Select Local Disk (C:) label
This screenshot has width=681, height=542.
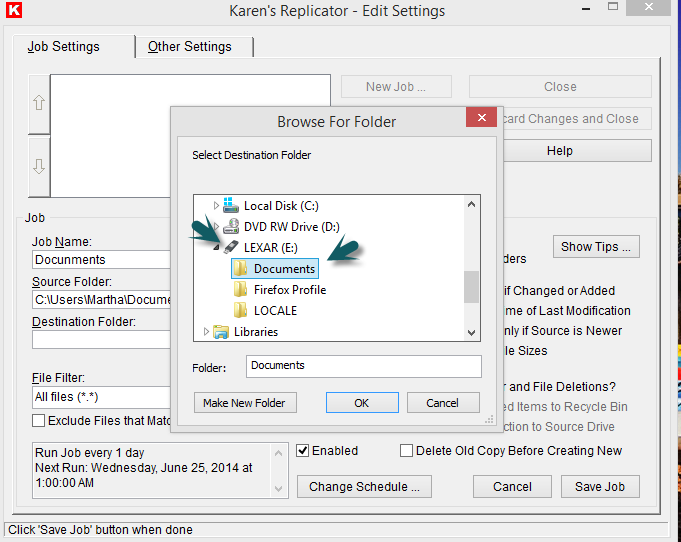click(281, 206)
